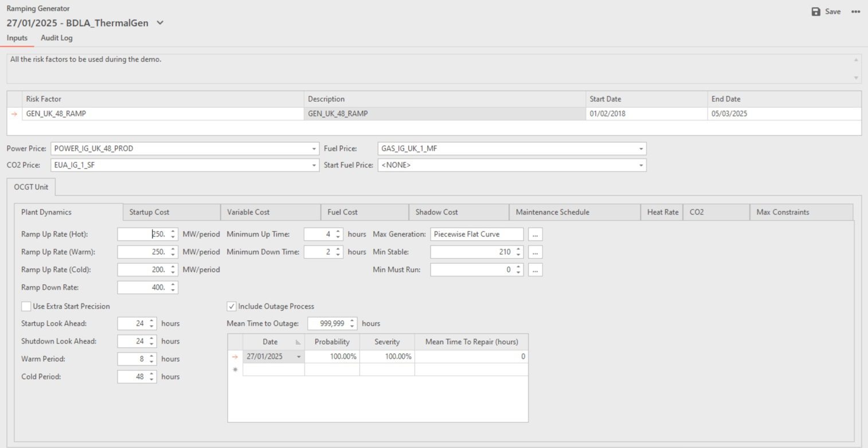This screenshot has height=448, width=868.
Task: Sort by the Start Date column header
Action: pyautogui.click(x=646, y=99)
